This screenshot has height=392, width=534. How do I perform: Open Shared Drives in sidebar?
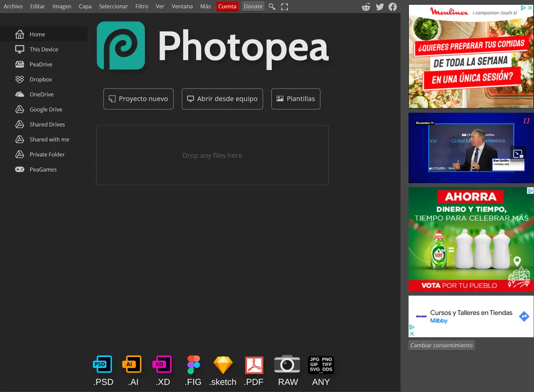click(44, 124)
